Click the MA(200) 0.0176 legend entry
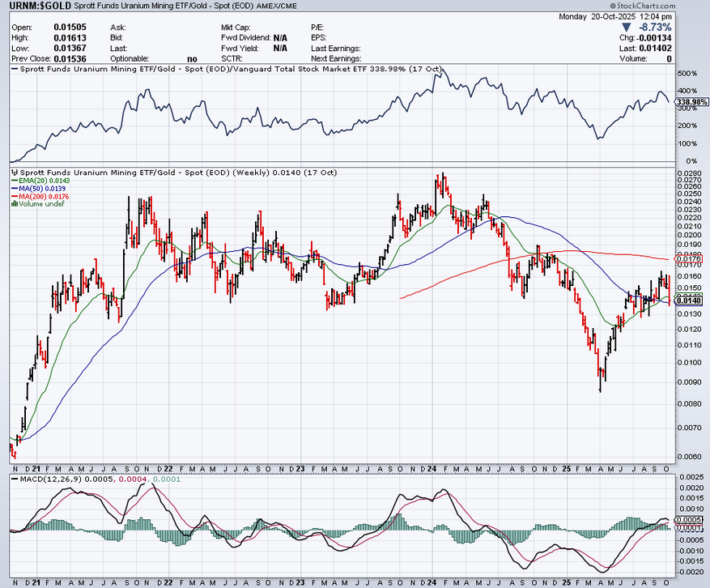The height and width of the screenshot is (588, 710). 40,196
